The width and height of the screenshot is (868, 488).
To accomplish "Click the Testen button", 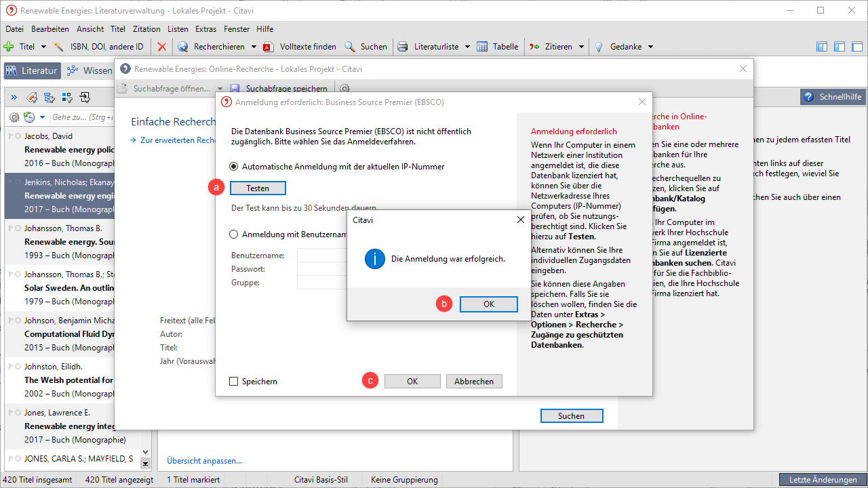I will (258, 188).
